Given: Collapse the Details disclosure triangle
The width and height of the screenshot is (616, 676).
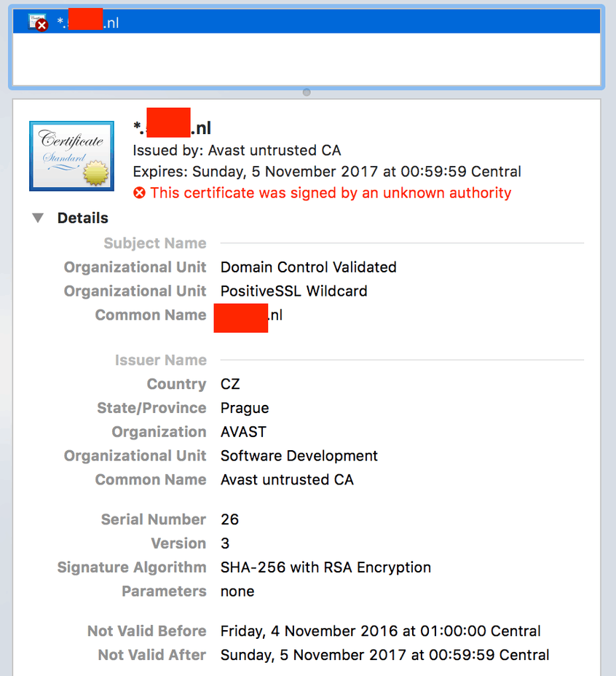Looking at the screenshot, I should (38, 218).
